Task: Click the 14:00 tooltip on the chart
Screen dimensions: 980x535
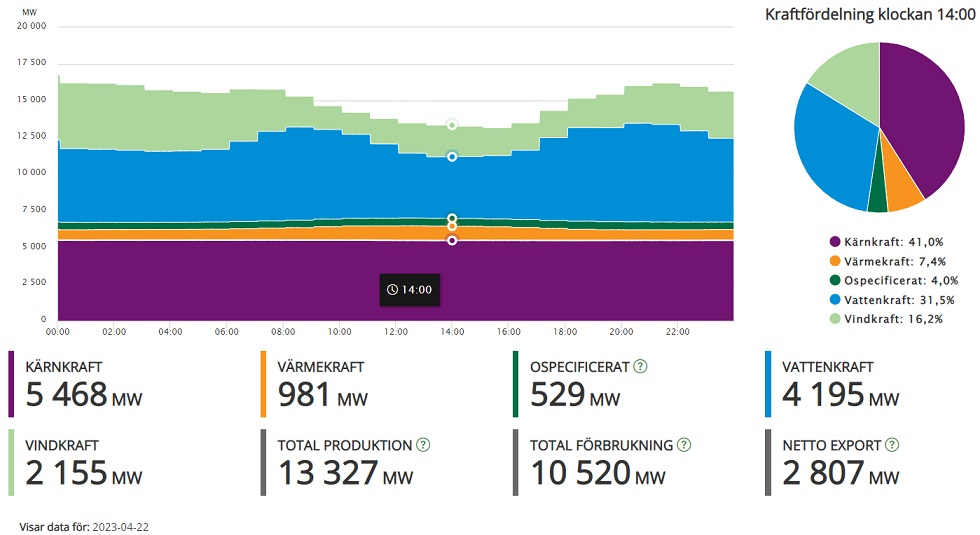Action: click(410, 289)
